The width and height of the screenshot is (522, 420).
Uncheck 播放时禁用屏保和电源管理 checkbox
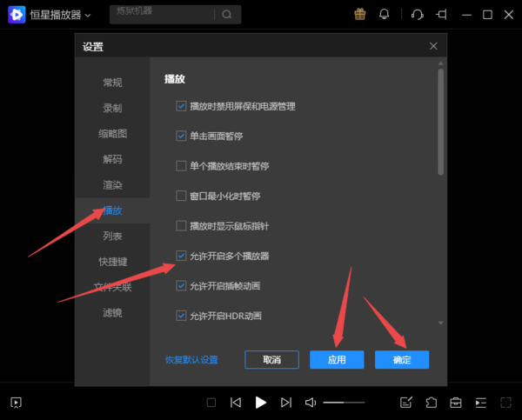[181, 106]
